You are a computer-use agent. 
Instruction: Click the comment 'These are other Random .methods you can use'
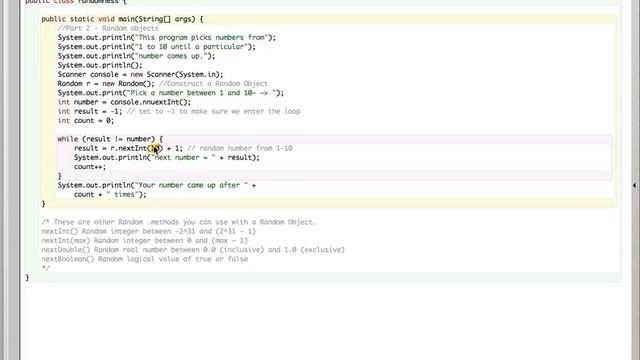179,222
